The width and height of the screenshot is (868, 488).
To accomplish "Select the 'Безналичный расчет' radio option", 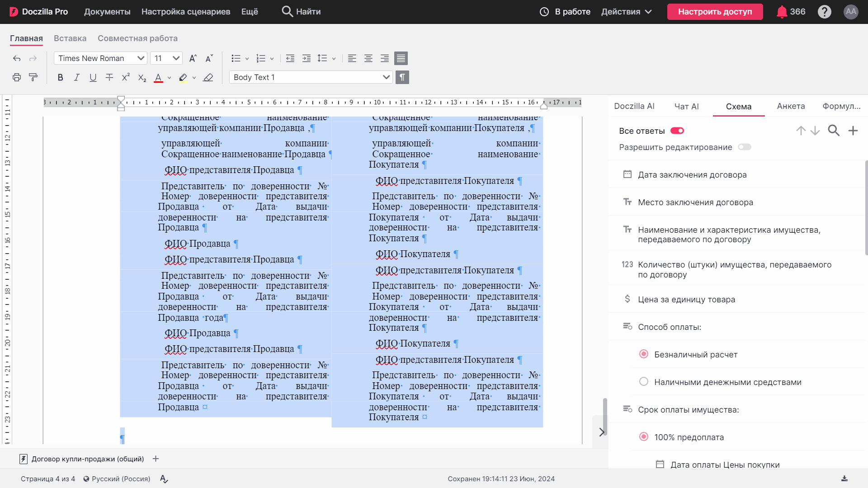I will [x=644, y=354].
